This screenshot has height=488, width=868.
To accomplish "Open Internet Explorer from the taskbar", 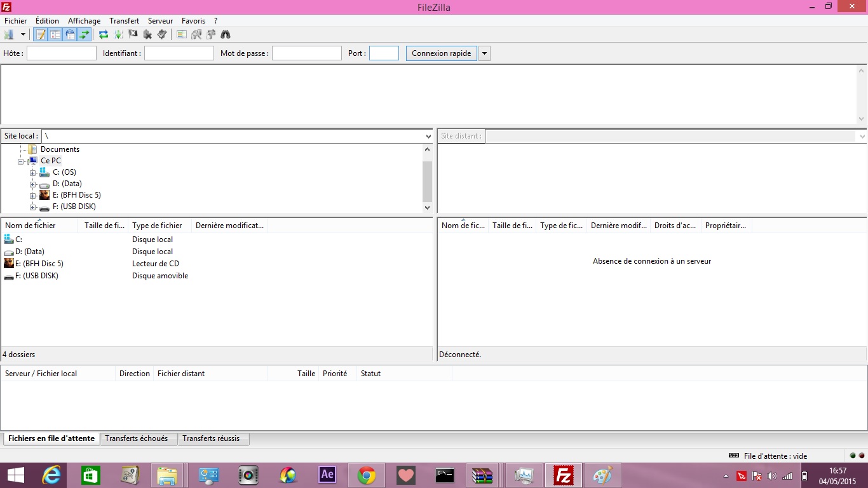I will 51,475.
